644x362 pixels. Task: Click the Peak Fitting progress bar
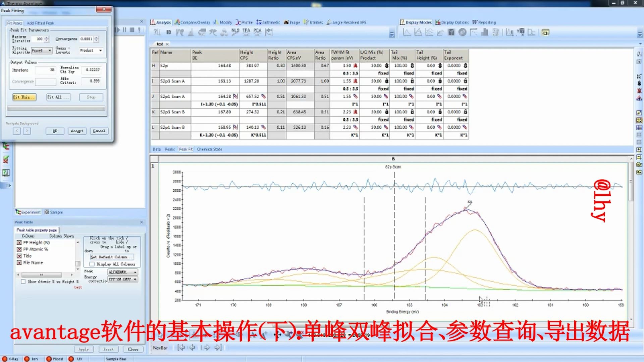pos(56,108)
